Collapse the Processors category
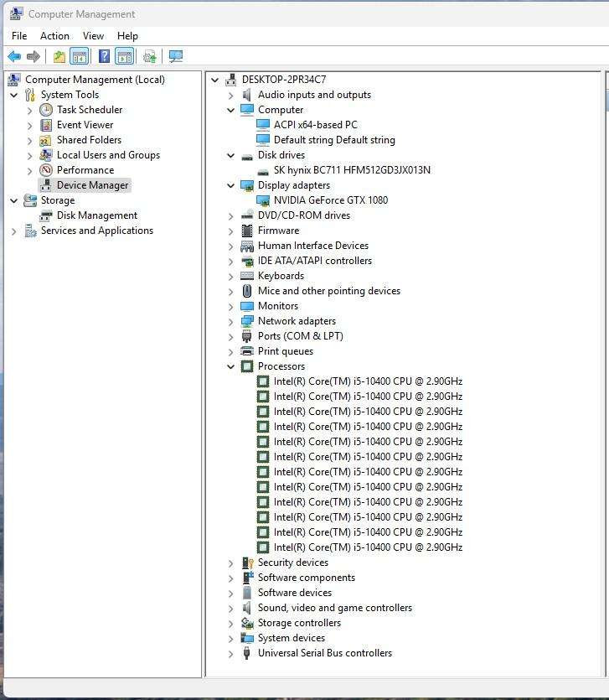 click(x=231, y=366)
